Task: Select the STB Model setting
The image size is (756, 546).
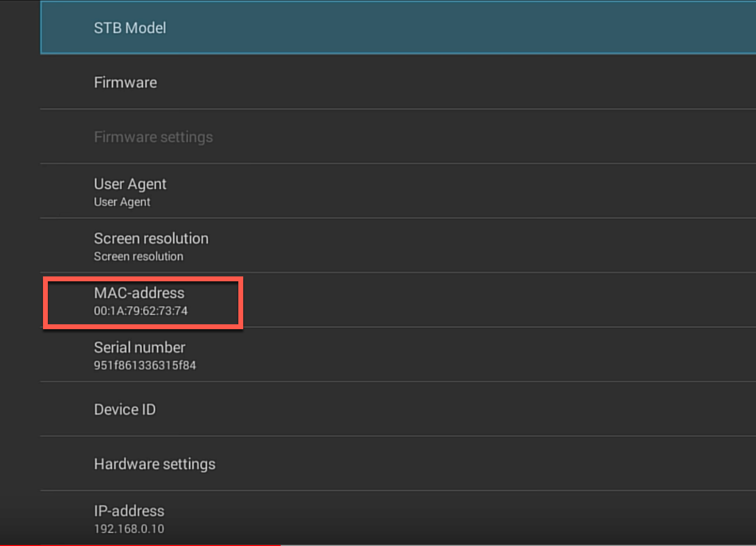Action: click(x=398, y=27)
